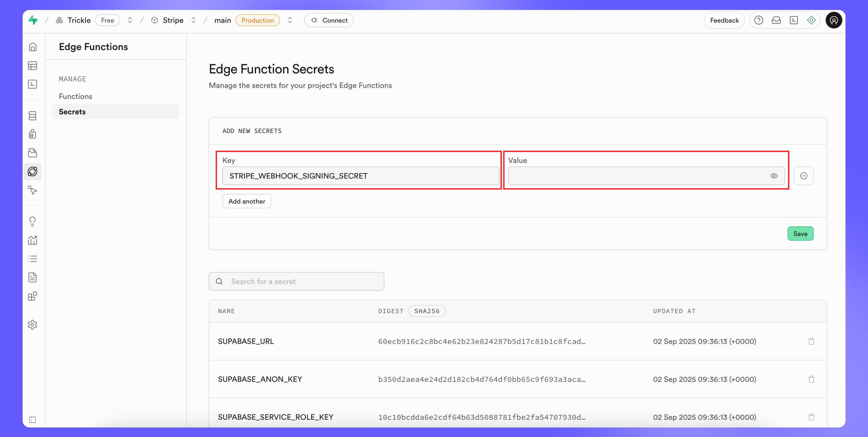
Task: Open the Database sidebar icon
Action: point(32,116)
